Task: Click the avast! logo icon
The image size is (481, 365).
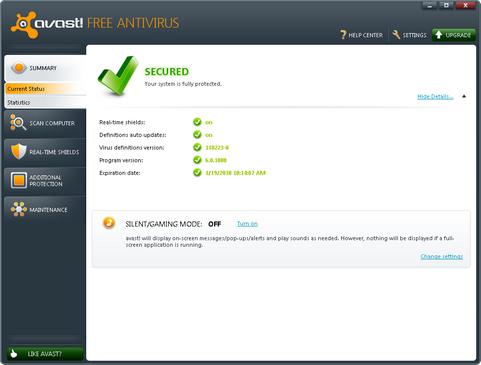Action: click(x=24, y=25)
